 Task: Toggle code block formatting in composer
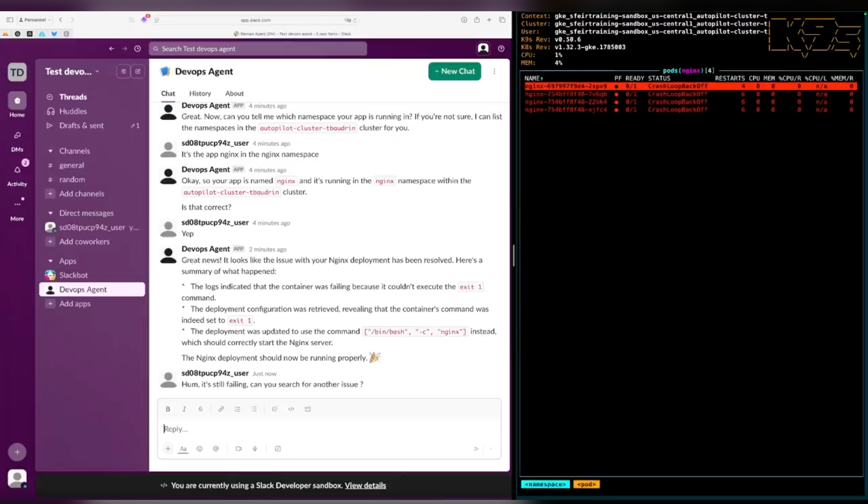pos(307,409)
